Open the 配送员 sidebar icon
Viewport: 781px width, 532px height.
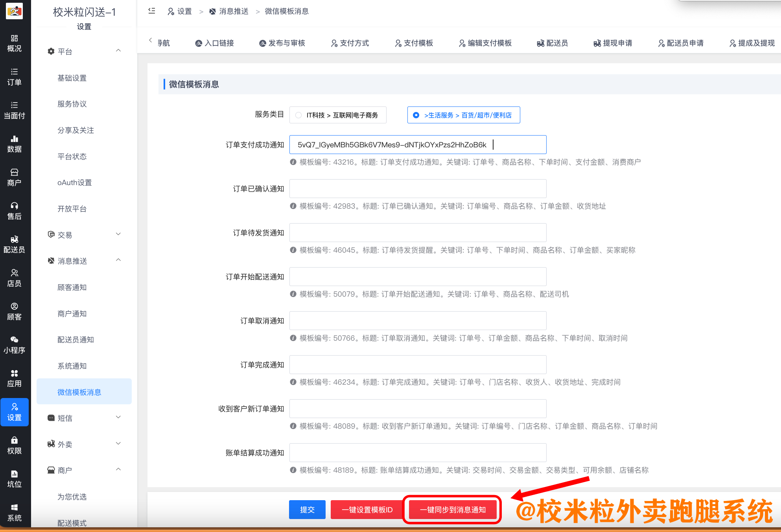coord(15,243)
